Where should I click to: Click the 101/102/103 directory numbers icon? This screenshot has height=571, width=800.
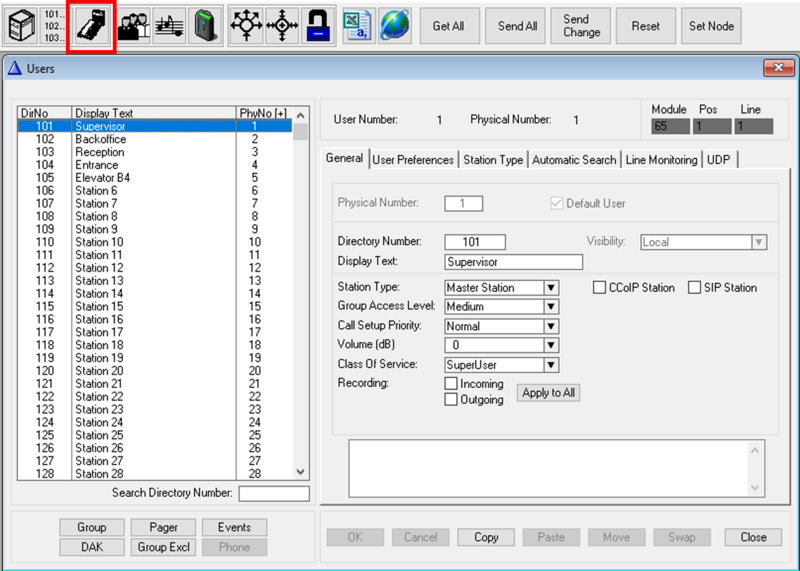coord(53,27)
